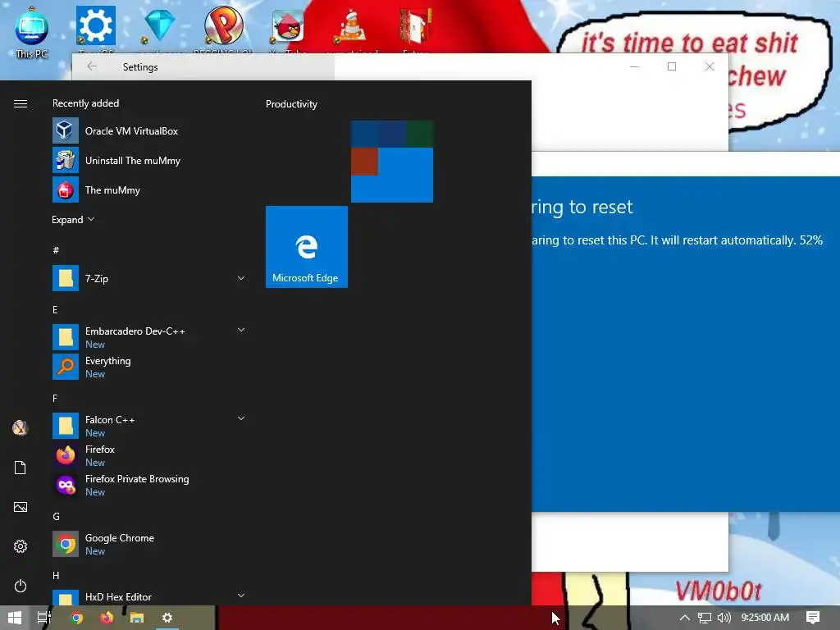Show hidden system tray icons

685,618
